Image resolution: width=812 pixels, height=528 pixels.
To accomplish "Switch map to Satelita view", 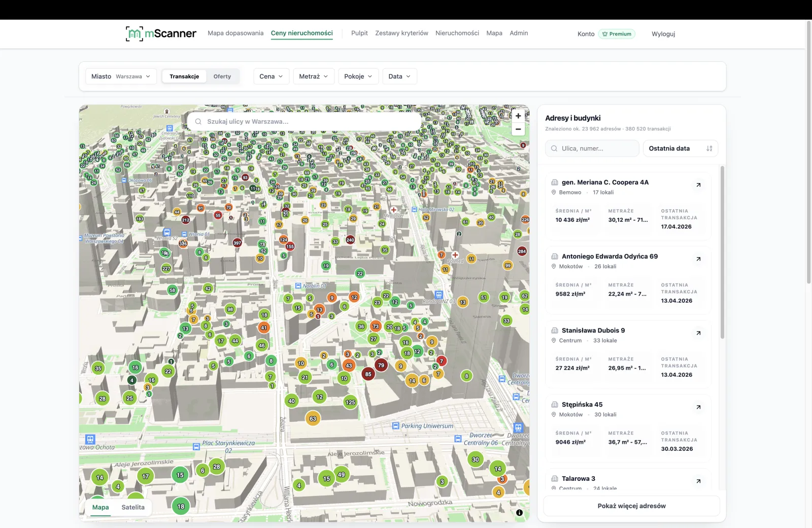I will pos(133,507).
